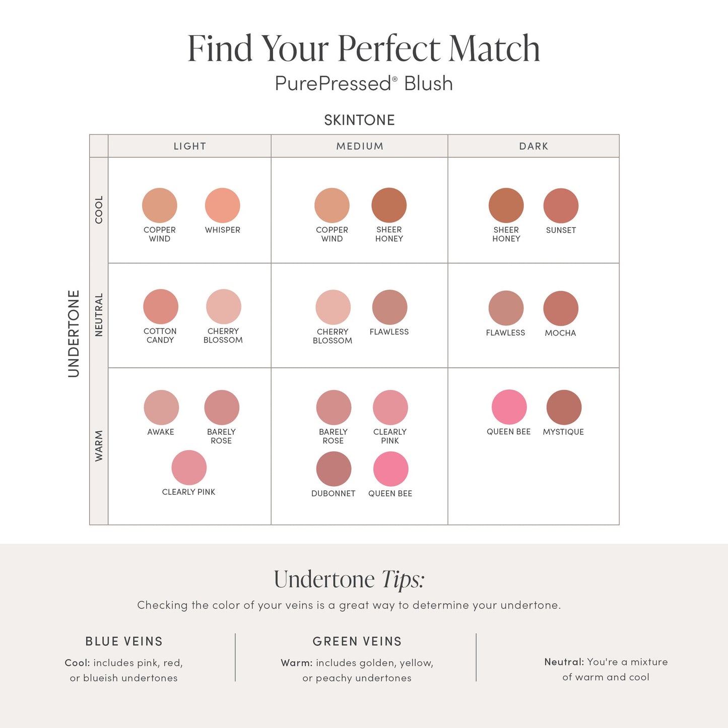Click the Blue Veins heading
This screenshot has height=728, width=728.
pyautogui.click(x=124, y=641)
